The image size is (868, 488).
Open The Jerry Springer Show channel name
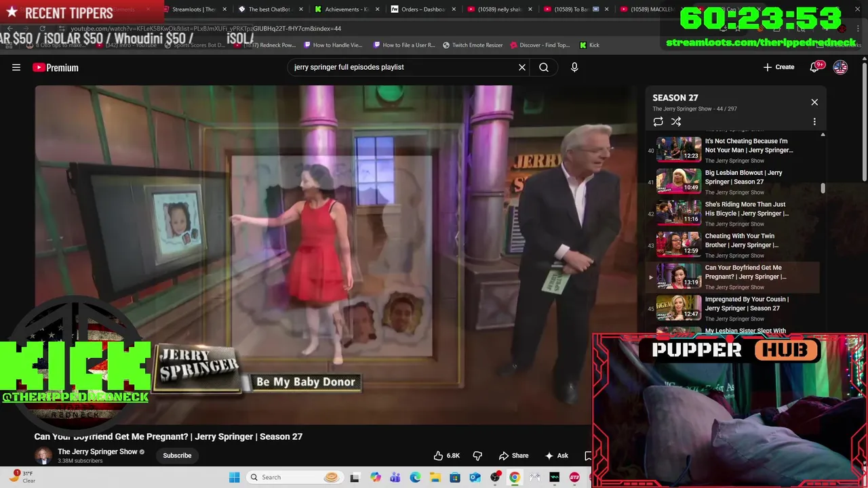coord(98,451)
